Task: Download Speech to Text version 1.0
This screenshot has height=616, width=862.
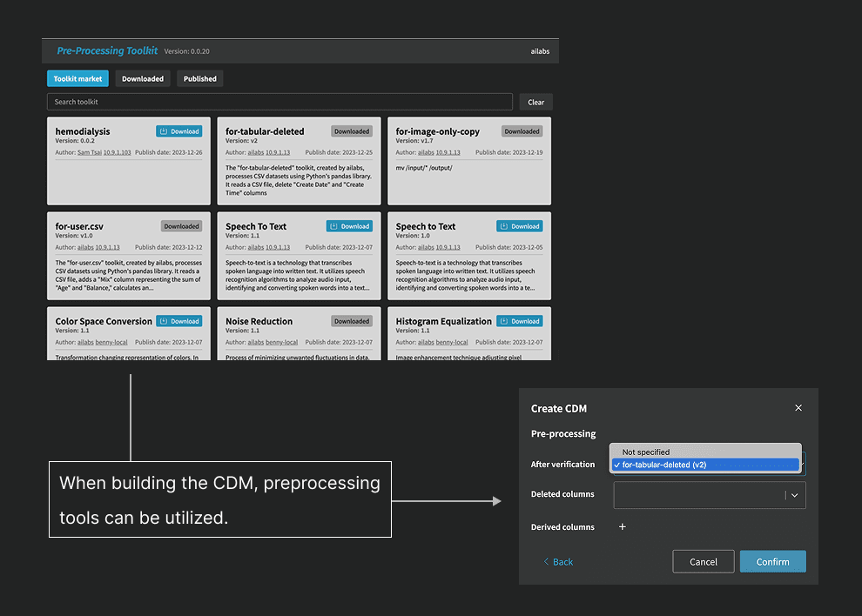Action: (519, 226)
